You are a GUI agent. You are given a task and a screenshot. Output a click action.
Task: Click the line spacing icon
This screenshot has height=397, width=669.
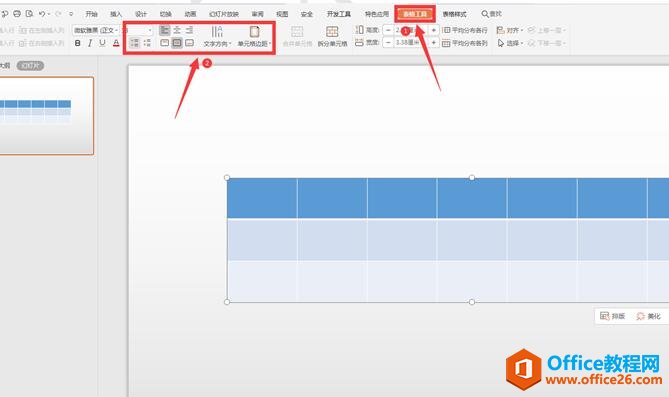134,43
